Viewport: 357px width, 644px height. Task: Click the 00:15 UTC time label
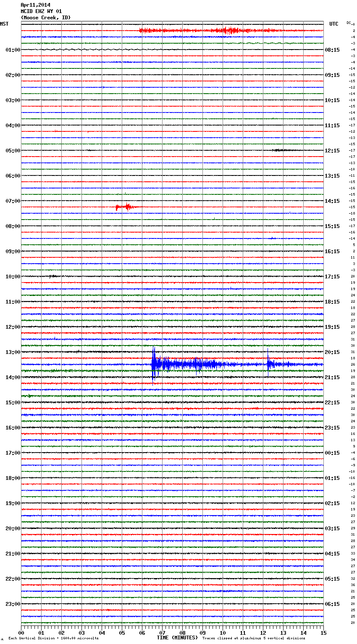click(x=332, y=453)
